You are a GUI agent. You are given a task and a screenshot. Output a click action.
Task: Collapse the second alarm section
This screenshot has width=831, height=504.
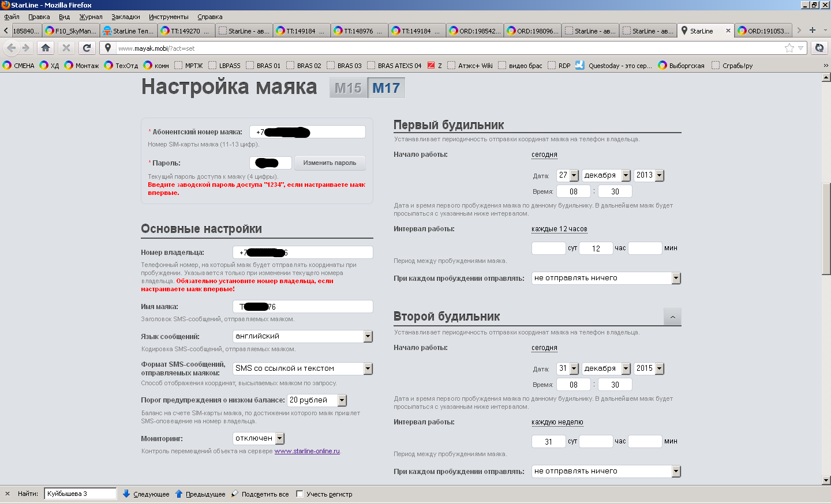[x=672, y=317]
